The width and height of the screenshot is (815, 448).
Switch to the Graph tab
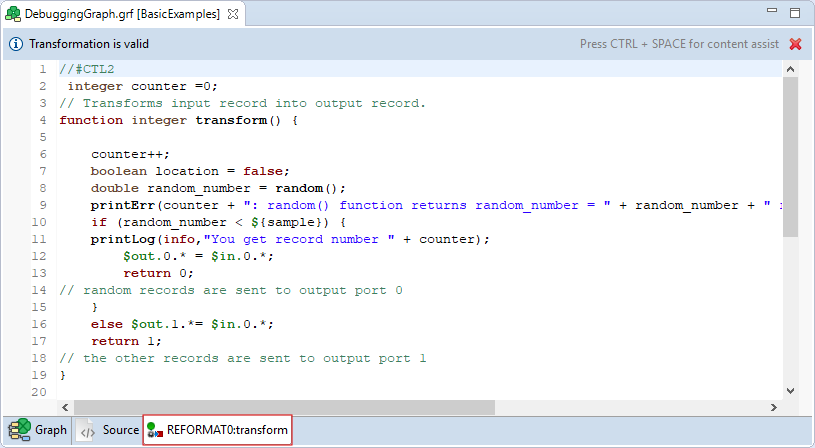(50, 430)
